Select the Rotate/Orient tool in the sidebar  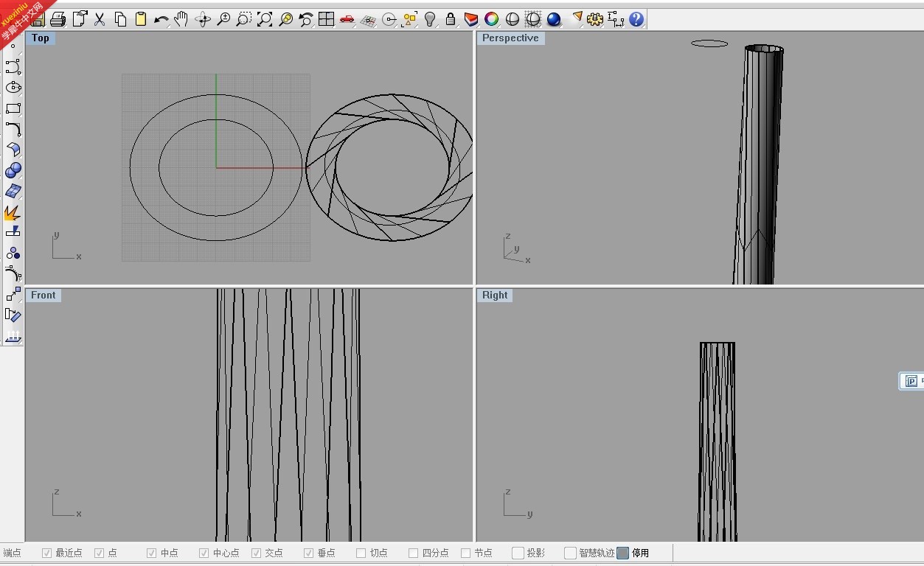tap(13, 315)
